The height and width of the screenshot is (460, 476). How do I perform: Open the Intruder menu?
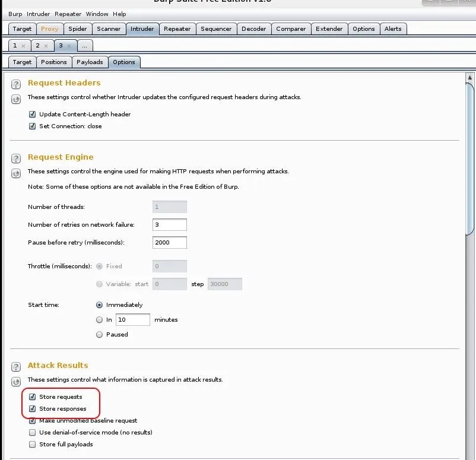pos(38,14)
